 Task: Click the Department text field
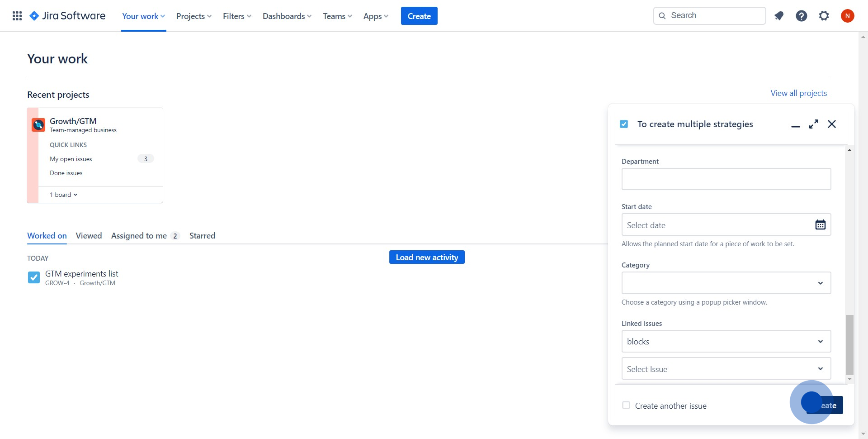click(x=726, y=179)
